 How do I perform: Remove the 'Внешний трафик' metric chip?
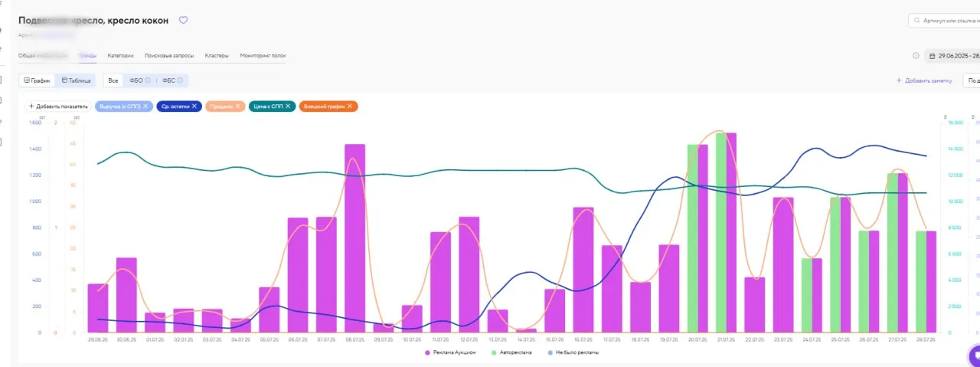click(350, 106)
